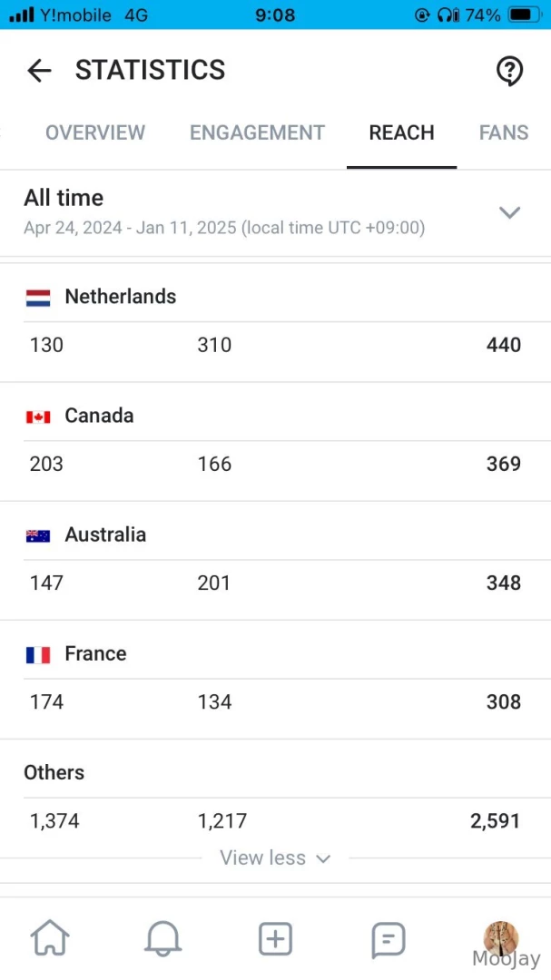
Task: Open the help question mark icon
Action: tap(510, 71)
